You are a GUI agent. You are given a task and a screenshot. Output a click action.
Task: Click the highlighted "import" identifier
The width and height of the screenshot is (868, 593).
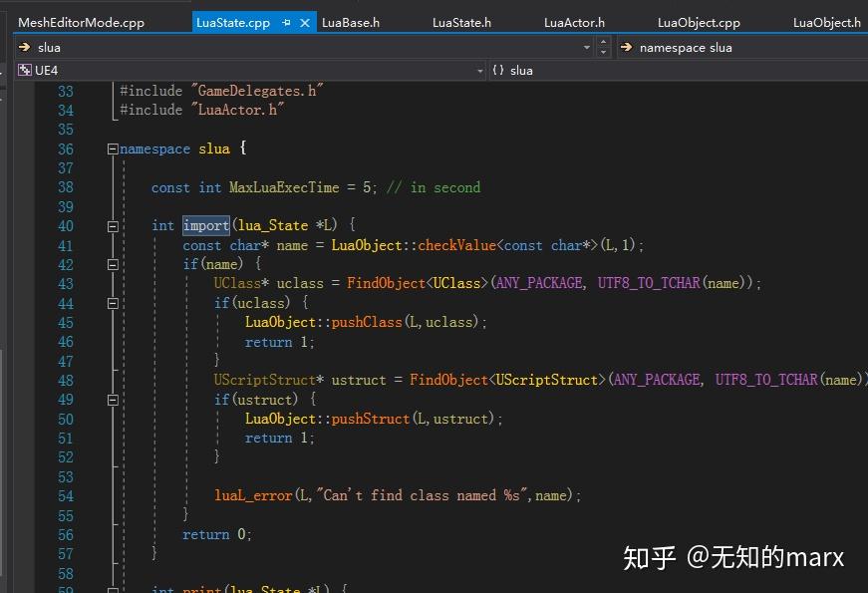[x=205, y=225]
